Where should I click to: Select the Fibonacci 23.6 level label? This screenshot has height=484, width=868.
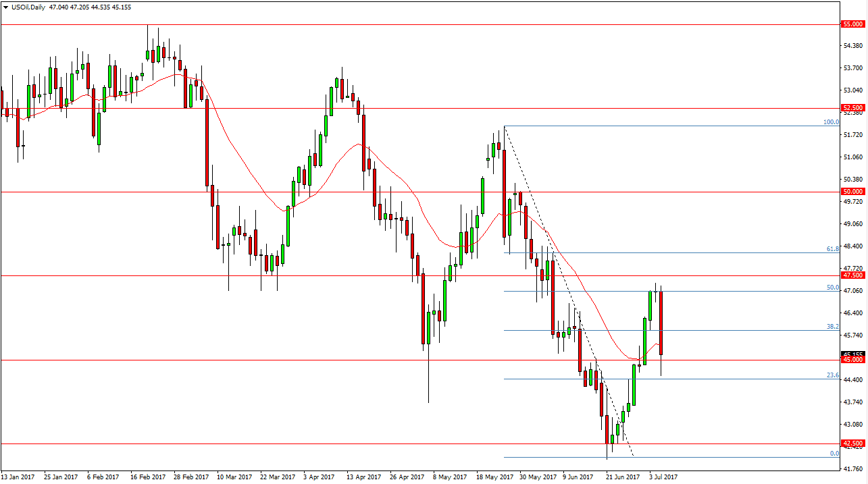[833, 375]
